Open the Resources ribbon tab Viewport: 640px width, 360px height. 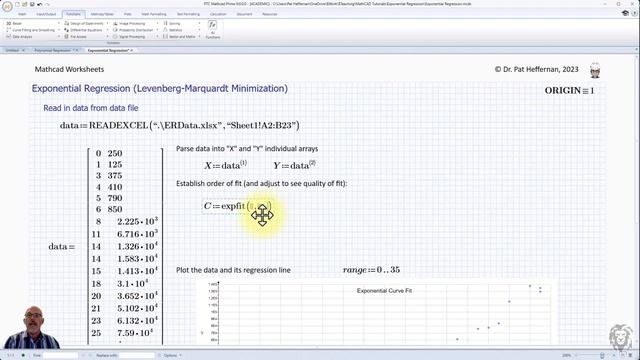pos(270,14)
